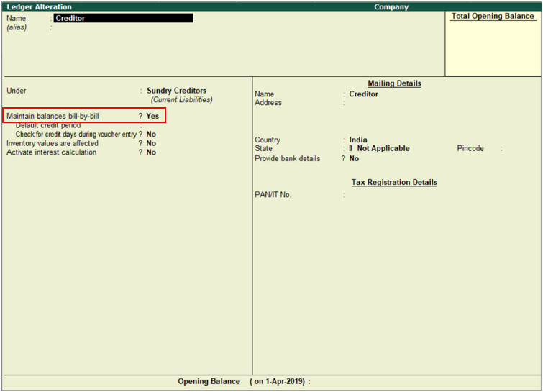
Task: Open the Country selection showing India
Action: click(x=358, y=140)
